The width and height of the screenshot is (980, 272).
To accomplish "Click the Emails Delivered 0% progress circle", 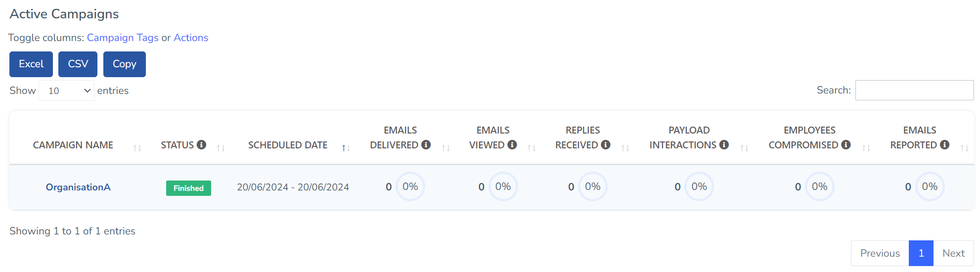I will [410, 186].
